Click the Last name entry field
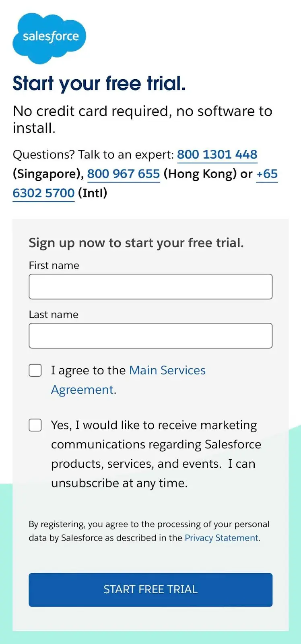Viewport: 301px width, 644px height. (150, 335)
